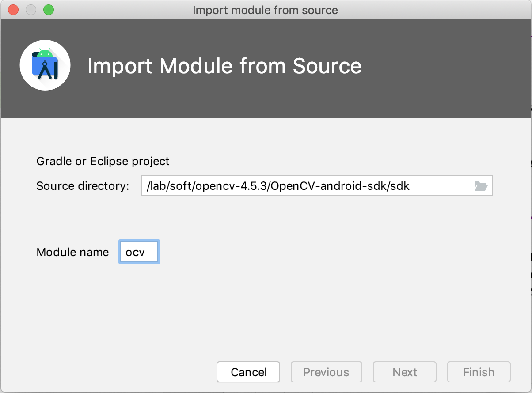The height and width of the screenshot is (393, 532).
Task: Click the Finish button
Action: coord(479,372)
